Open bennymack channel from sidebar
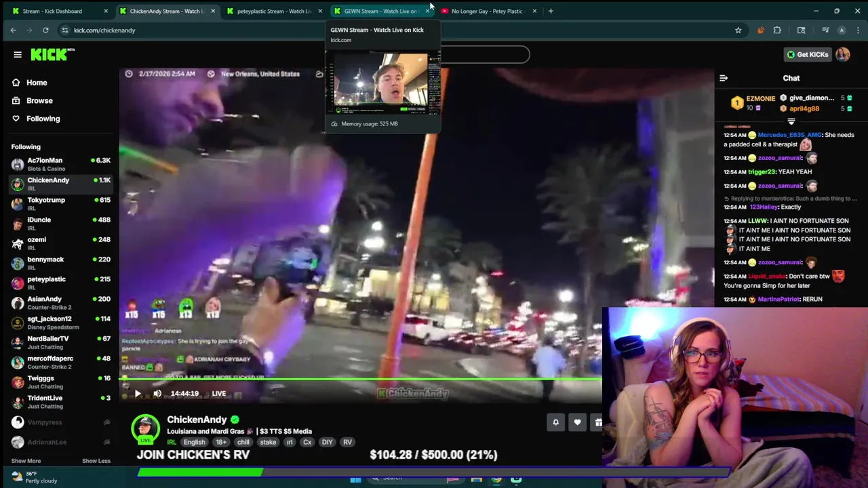Screen dimensions: 868x488 coord(60,262)
